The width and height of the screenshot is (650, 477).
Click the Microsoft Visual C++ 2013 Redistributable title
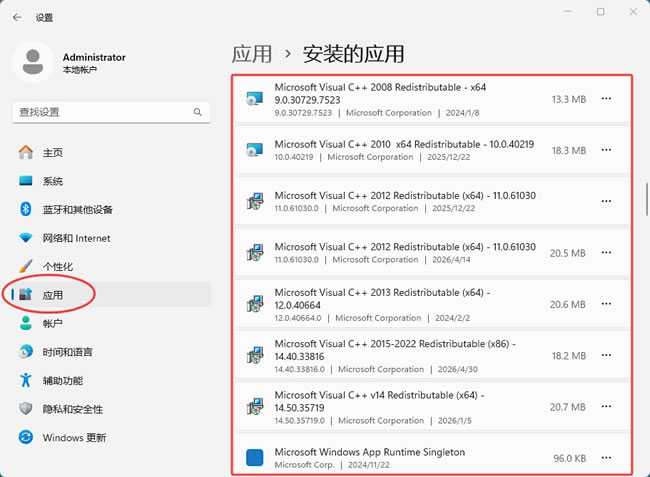click(382, 299)
